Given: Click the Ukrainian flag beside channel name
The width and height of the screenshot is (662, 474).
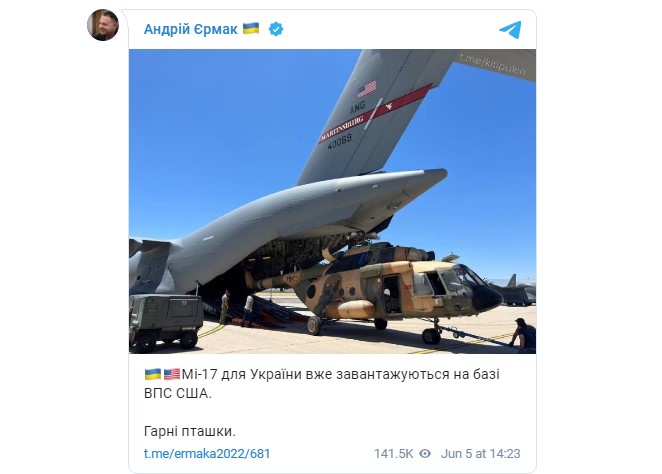Looking at the screenshot, I should coord(251,29).
